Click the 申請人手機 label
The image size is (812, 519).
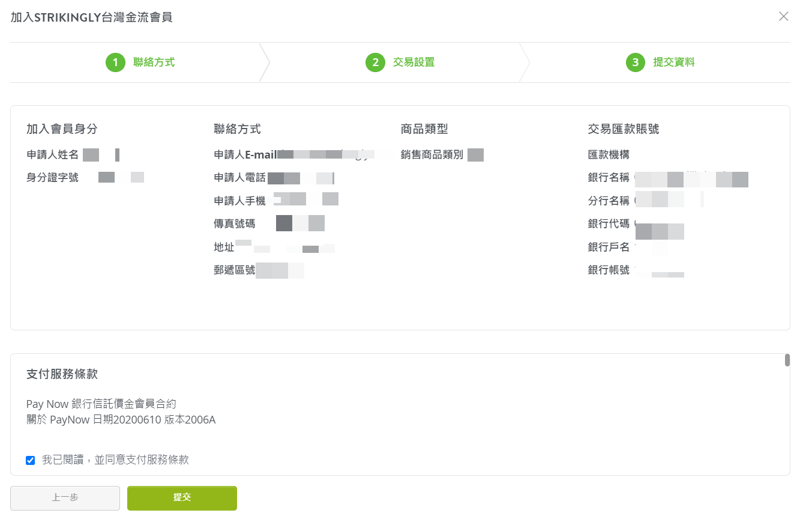pyautogui.click(x=240, y=201)
